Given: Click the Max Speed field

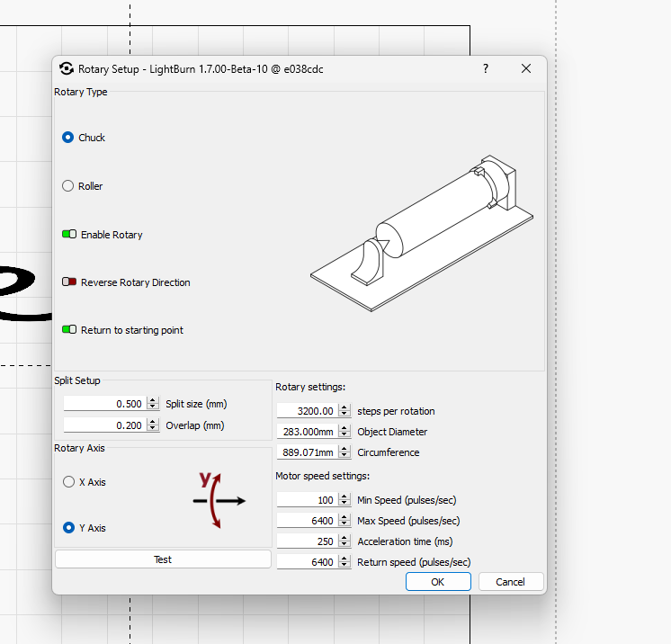Looking at the screenshot, I should [x=308, y=521].
